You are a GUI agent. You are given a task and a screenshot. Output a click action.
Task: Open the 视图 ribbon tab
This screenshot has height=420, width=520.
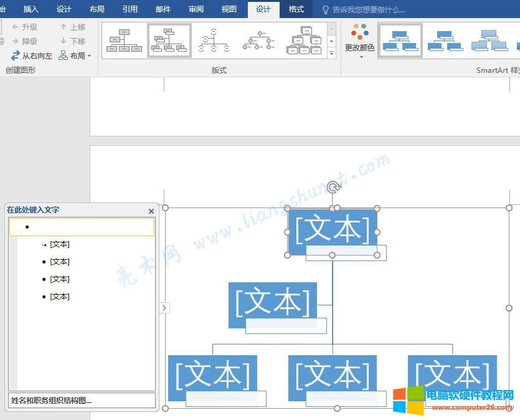click(229, 9)
